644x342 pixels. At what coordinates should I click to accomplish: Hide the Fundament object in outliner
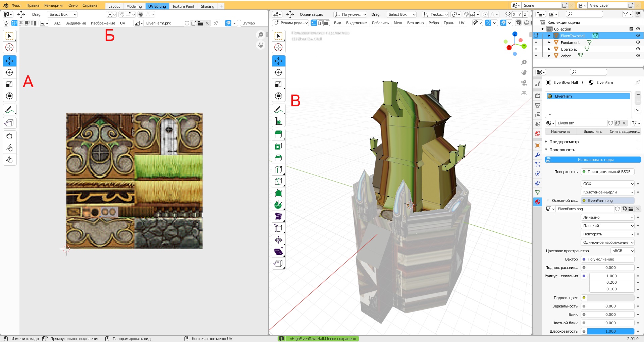(x=638, y=43)
